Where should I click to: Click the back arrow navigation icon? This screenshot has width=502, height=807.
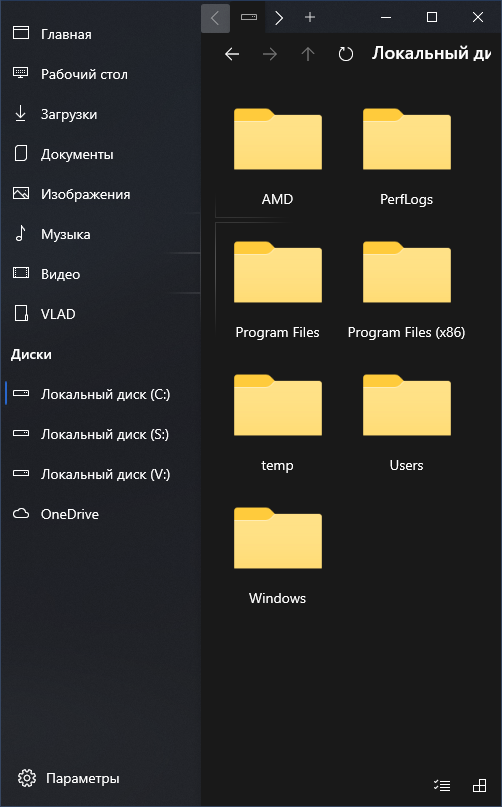[232, 54]
